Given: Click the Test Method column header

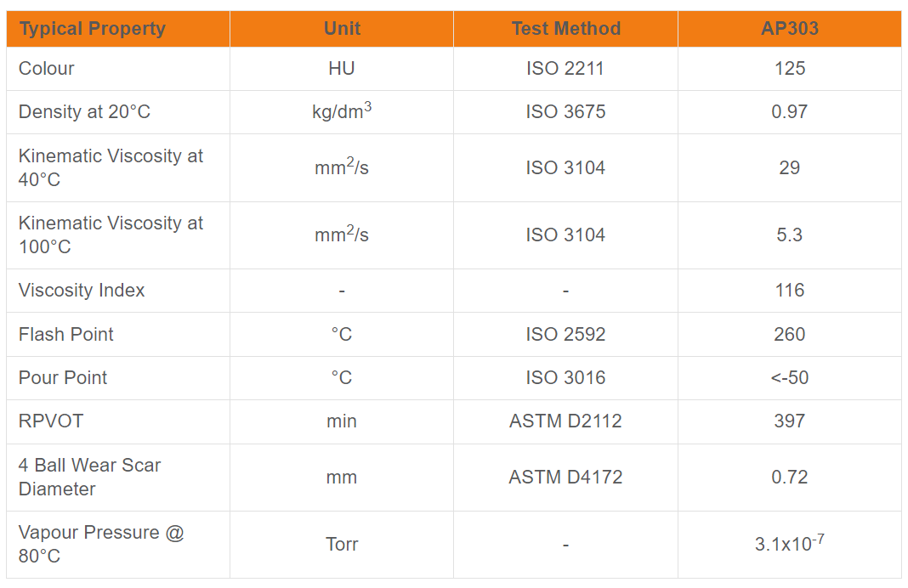Looking at the screenshot, I should pos(565,29).
